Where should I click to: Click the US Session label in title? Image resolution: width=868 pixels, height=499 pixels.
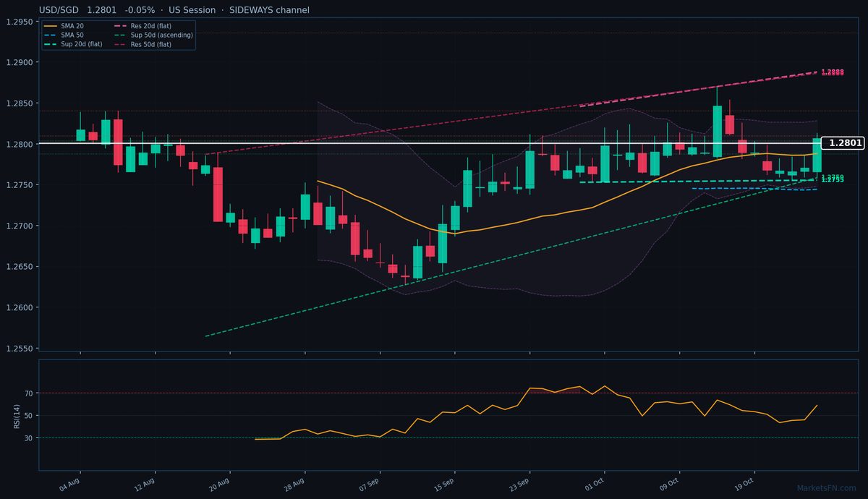click(192, 10)
